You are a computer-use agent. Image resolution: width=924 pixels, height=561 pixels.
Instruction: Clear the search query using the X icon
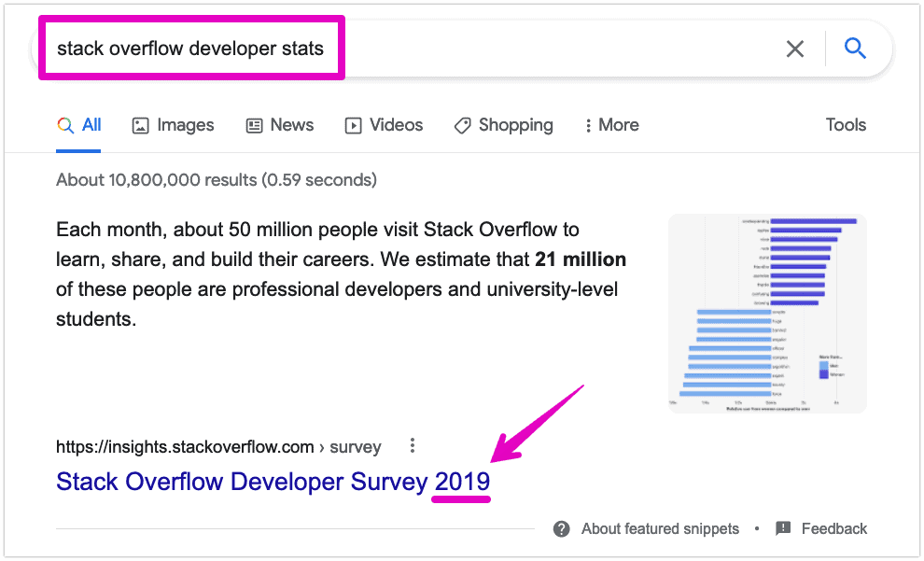795,49
